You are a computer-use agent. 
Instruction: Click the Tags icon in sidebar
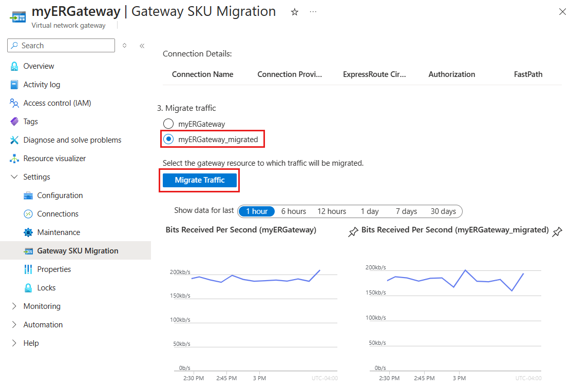14,122
